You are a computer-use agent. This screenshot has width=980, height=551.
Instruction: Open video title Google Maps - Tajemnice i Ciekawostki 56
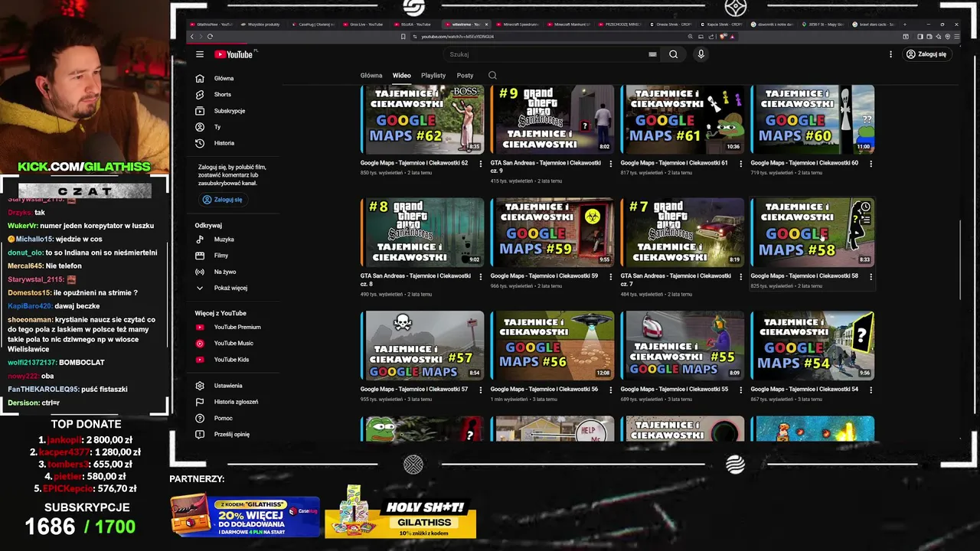pos(544,389)
